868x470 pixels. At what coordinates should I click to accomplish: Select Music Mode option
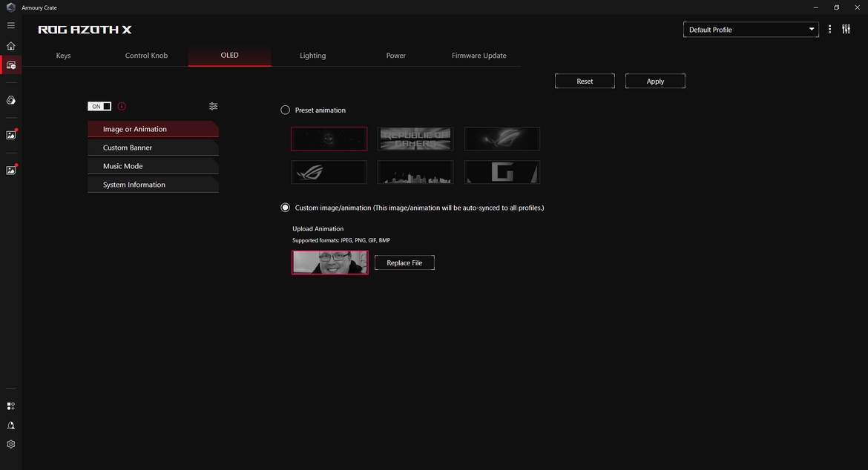click(153, 166)
